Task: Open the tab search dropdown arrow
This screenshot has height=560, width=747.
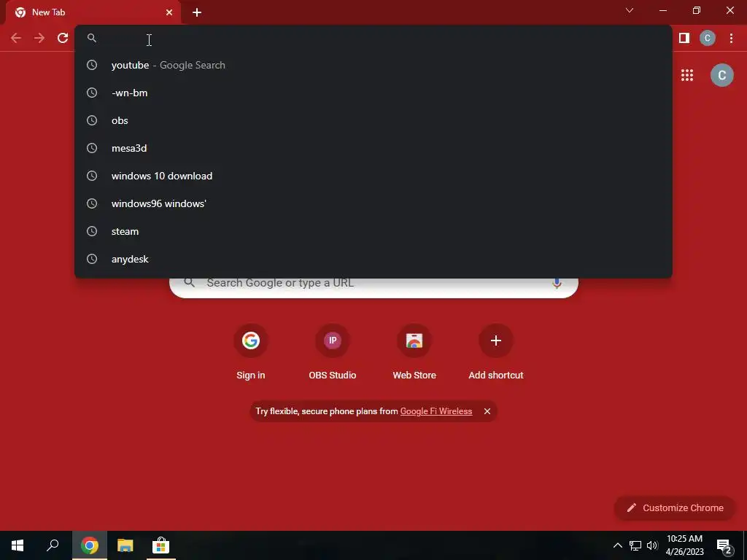Action: click(630, 10)
